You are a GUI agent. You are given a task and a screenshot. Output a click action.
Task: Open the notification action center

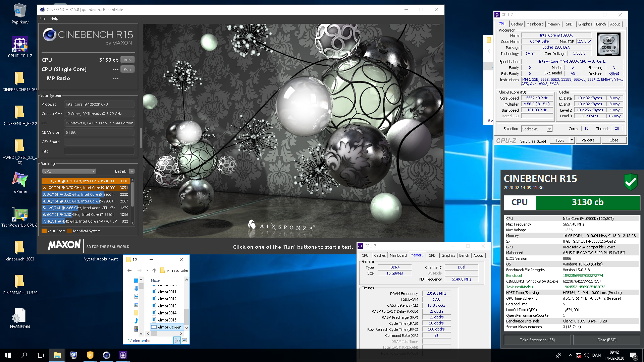(x=634, y=355)
